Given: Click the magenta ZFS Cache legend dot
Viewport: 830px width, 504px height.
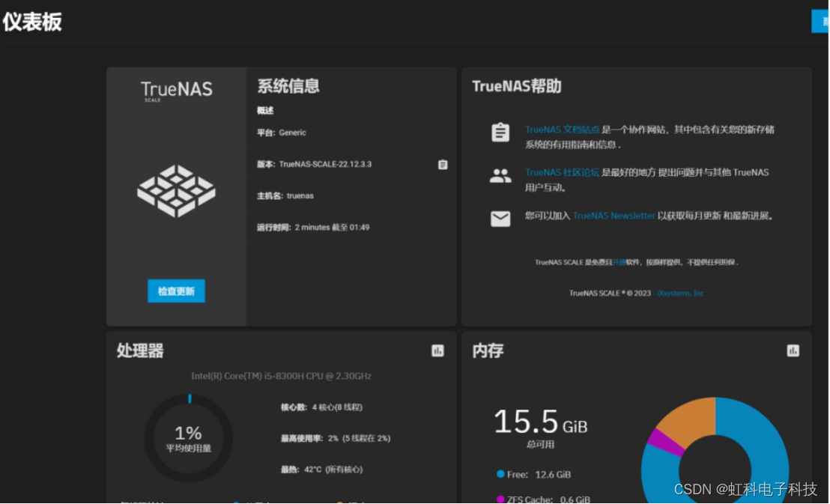Looking at the screenshot, I should (x=500, y=499).
